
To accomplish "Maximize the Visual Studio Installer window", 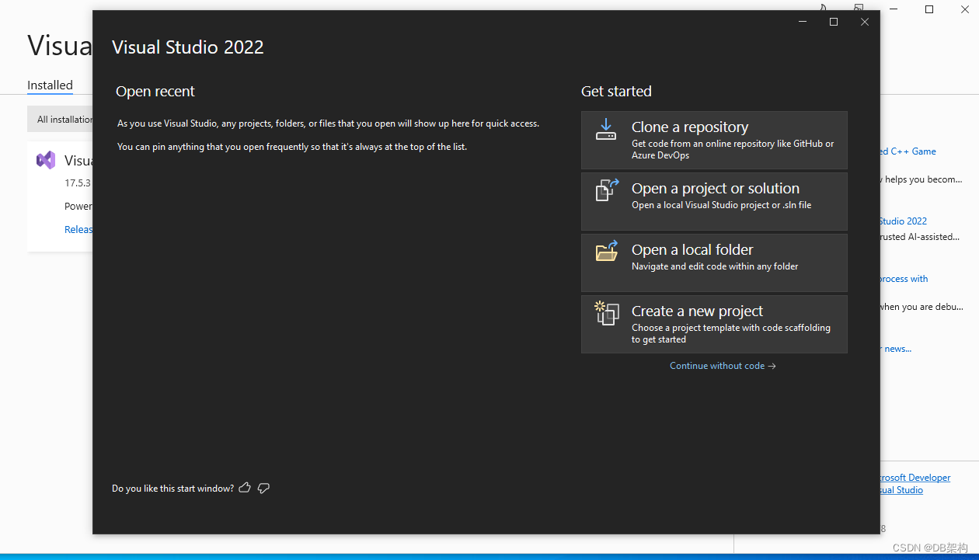I will (x=929, y=9).
